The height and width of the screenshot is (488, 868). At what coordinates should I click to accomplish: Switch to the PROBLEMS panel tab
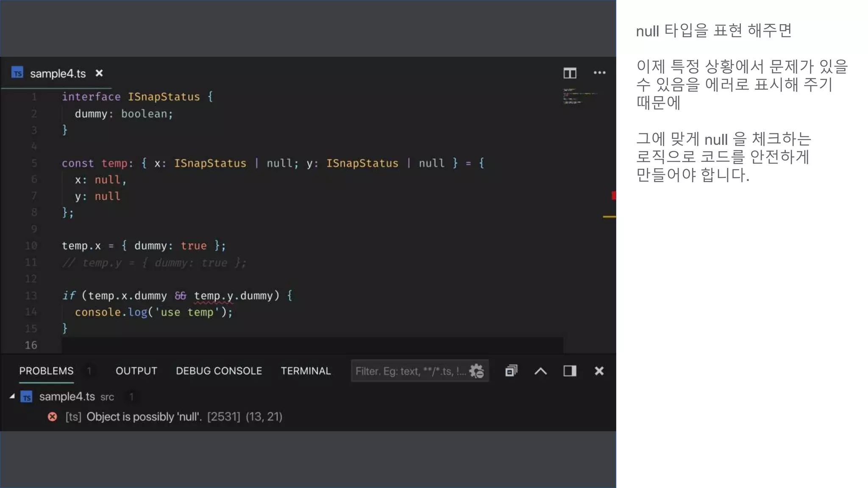(46, 371)
